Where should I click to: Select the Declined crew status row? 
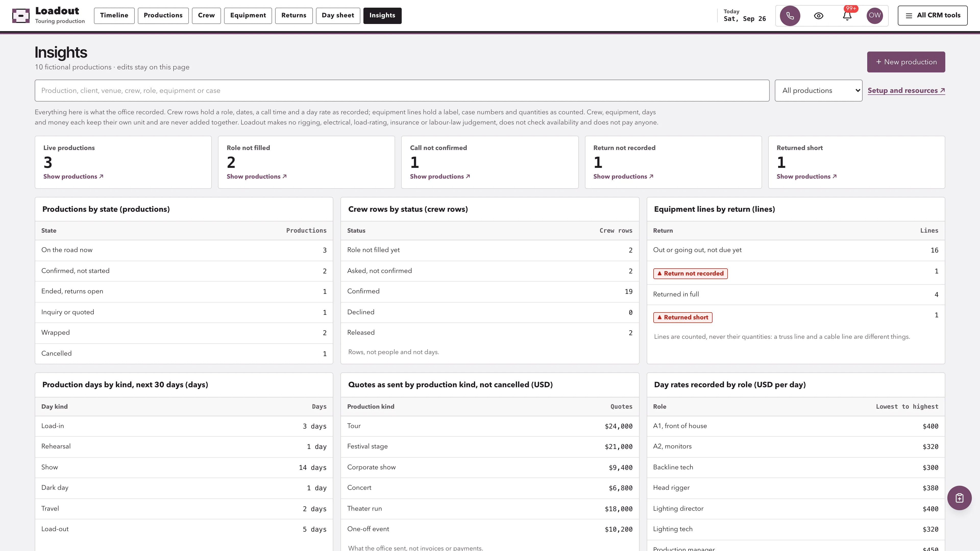pos(490,312)
